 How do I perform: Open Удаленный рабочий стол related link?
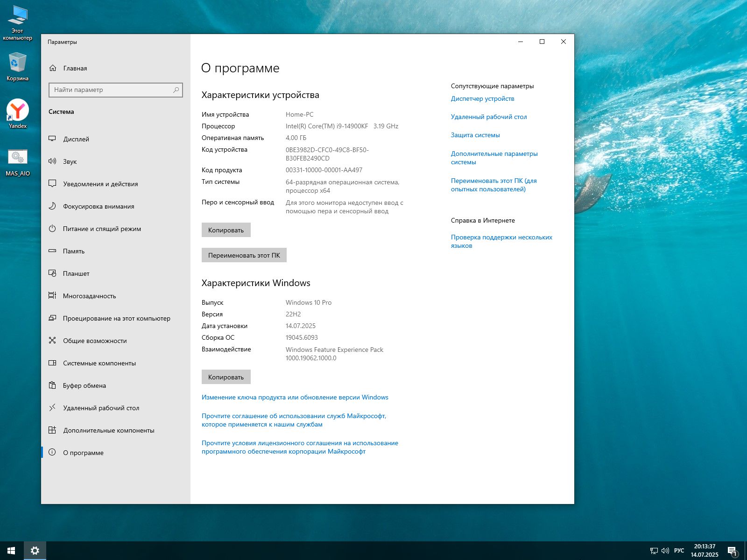(x=489, y=117)
